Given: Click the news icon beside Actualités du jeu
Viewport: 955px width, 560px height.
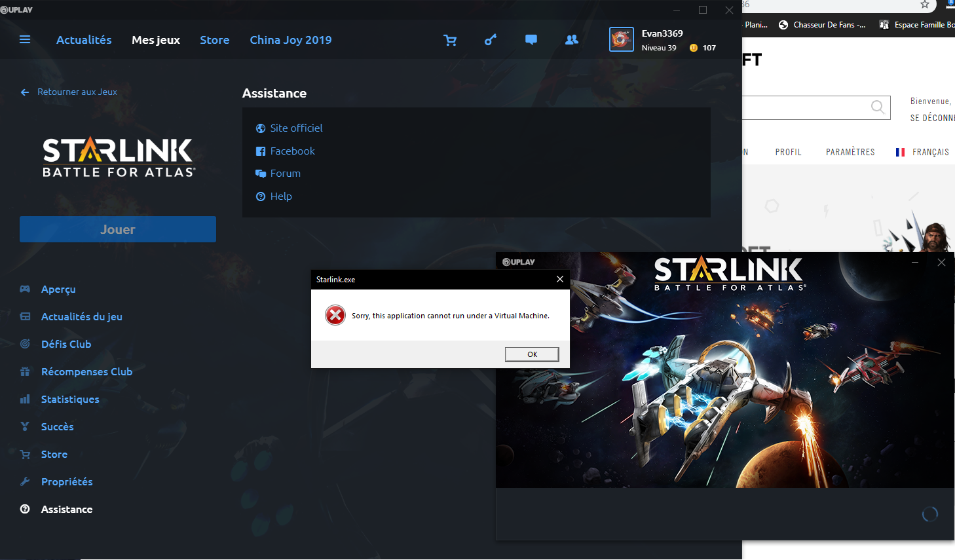Looking at the screenshot, I should coord(25,316).
